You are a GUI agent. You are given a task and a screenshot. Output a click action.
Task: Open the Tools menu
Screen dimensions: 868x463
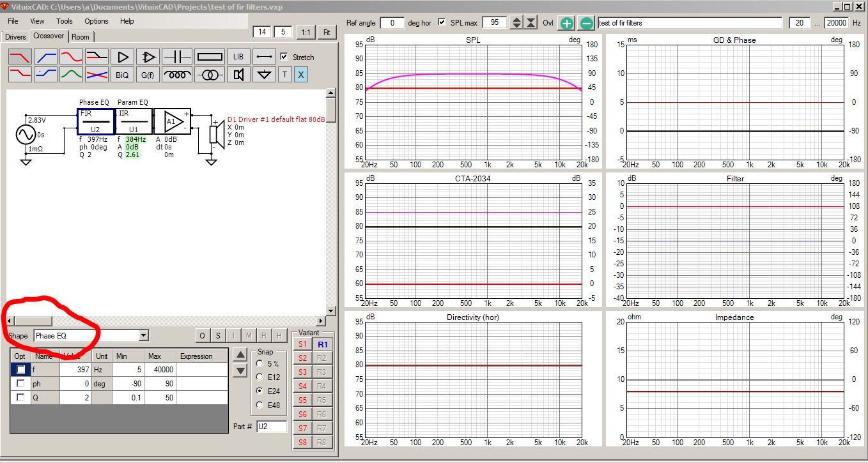(65, 21)
